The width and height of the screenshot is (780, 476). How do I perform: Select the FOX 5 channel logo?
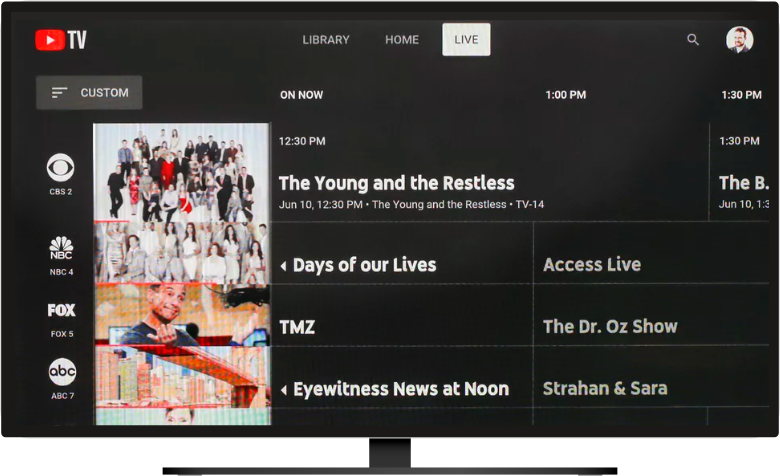point(62,310)
